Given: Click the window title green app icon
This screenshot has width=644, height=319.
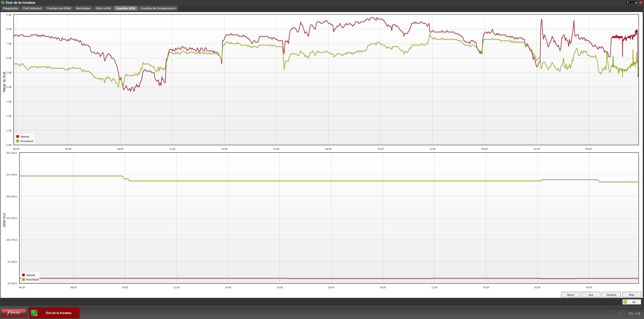Looking at the screenshot, I should [3, 3].
